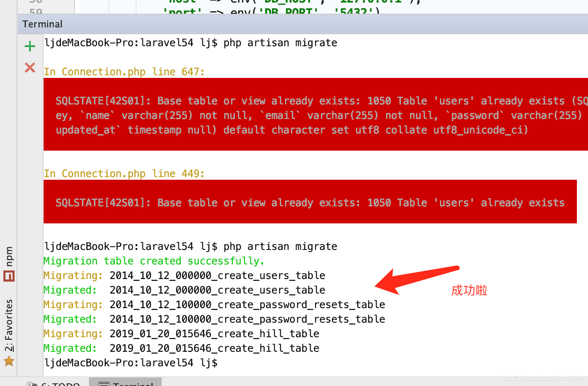
Task: Click the Terminal panel title header
Action: pos(42,24)
